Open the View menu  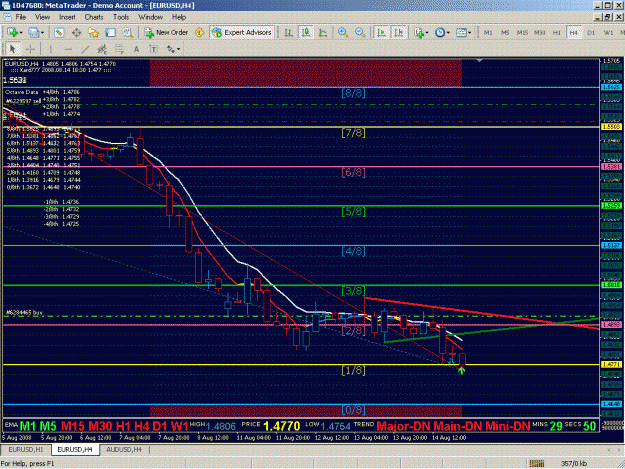42,17
